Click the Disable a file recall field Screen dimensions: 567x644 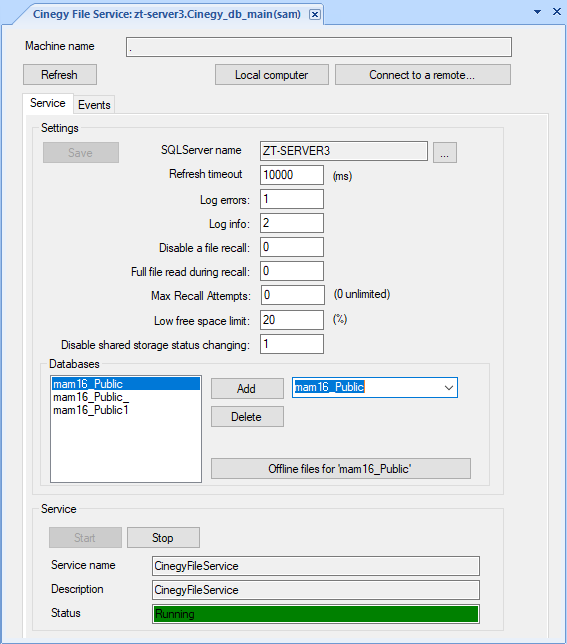click(x=292, y=247)
